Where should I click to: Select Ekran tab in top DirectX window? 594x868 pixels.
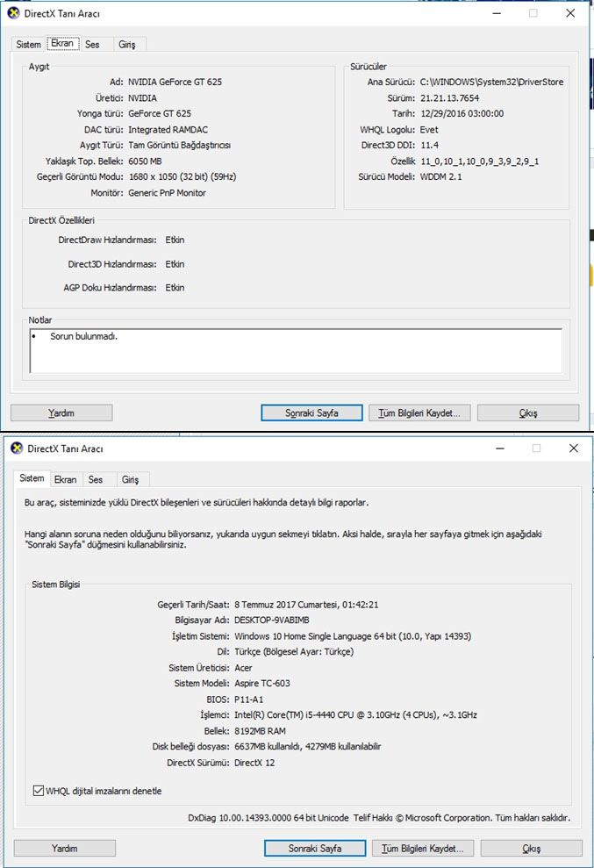click(x=62, y=43)
